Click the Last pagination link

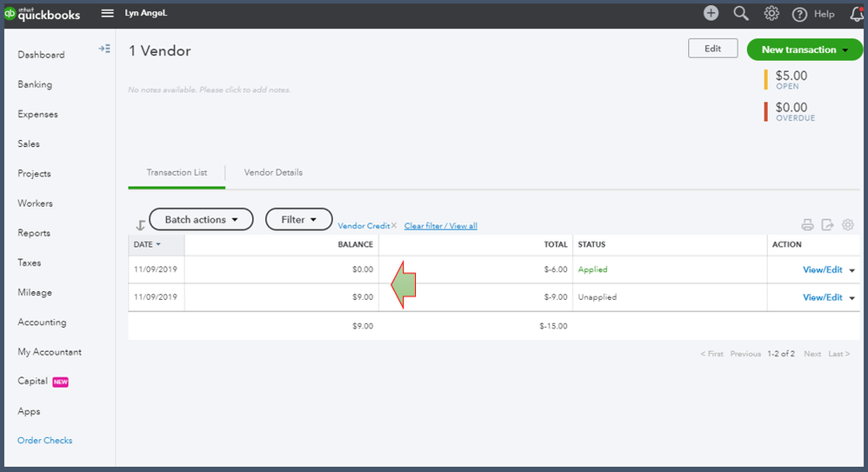(838, 354)
